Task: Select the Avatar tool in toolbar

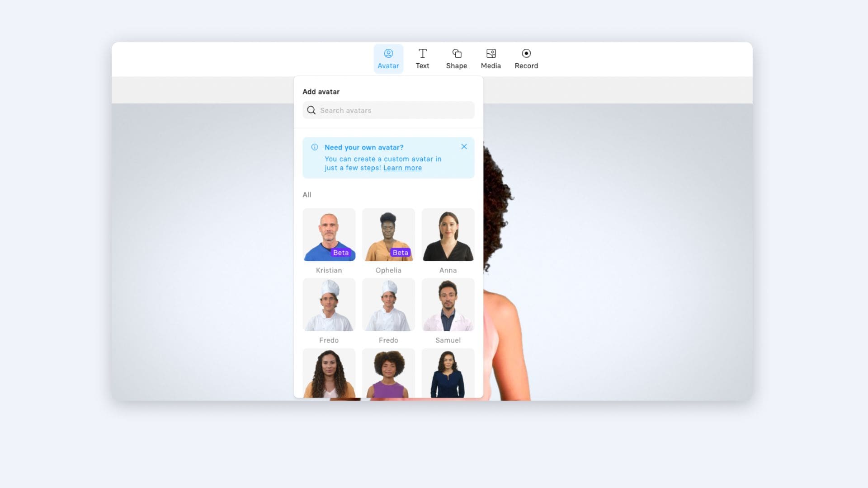Action: [388, 58]
